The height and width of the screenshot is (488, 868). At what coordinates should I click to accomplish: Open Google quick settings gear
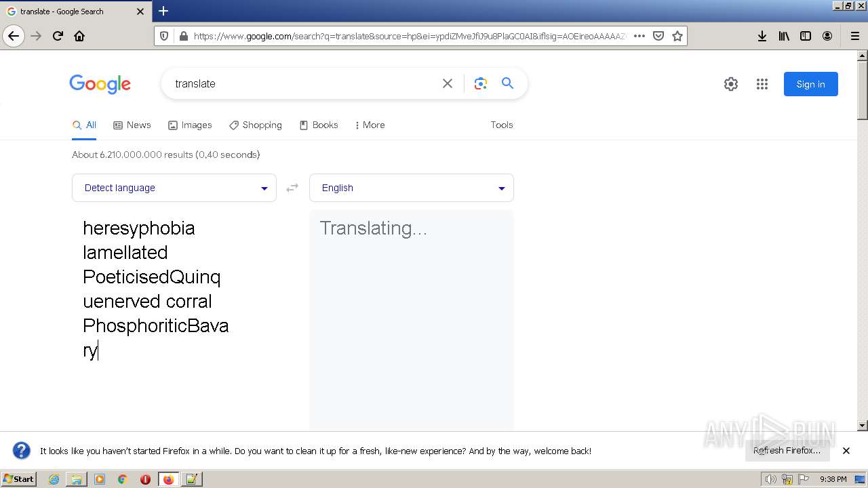click(730, 84)
